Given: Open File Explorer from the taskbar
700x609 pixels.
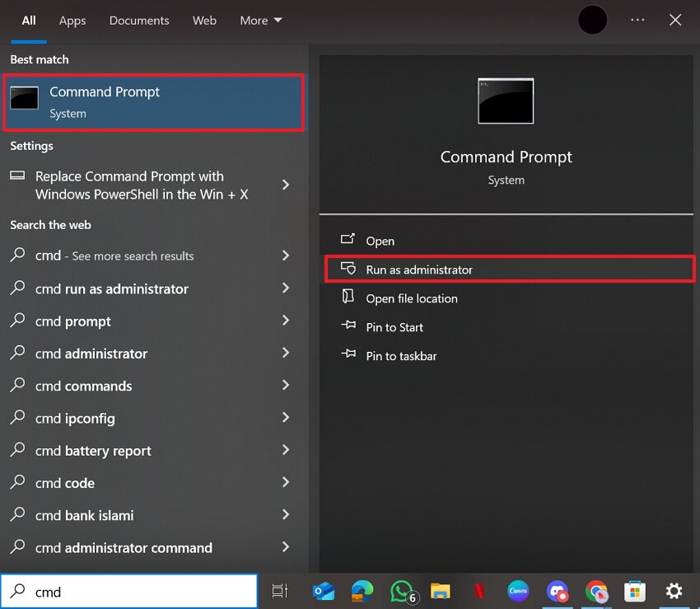Looking at the screenshot, I should point(440,592).
